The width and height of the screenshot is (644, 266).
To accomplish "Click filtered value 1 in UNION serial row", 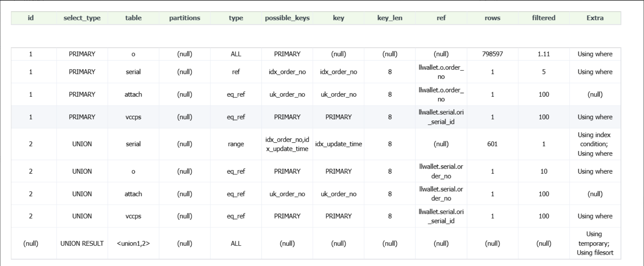I will (544, 144).
